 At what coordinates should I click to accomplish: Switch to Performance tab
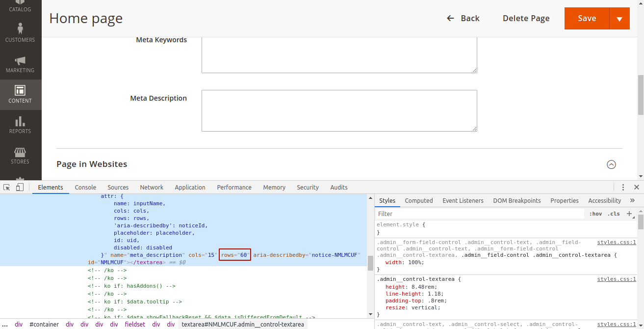coord(234,187)
